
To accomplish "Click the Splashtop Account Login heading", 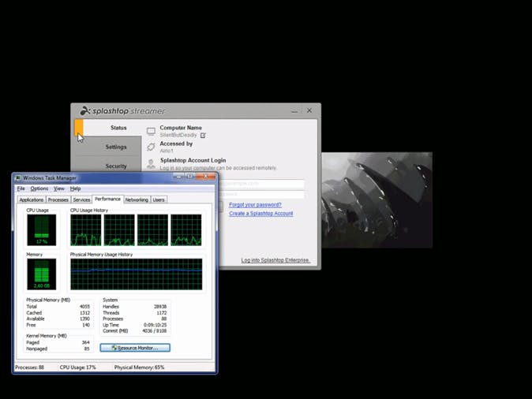I will (x=193, y=160).
